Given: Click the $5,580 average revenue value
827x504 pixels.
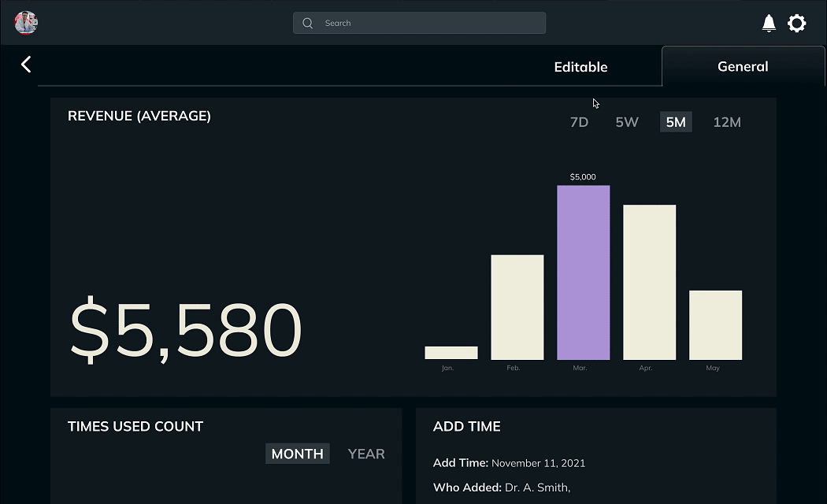Looking at the screenshot, I should click(x=186, y=329).
